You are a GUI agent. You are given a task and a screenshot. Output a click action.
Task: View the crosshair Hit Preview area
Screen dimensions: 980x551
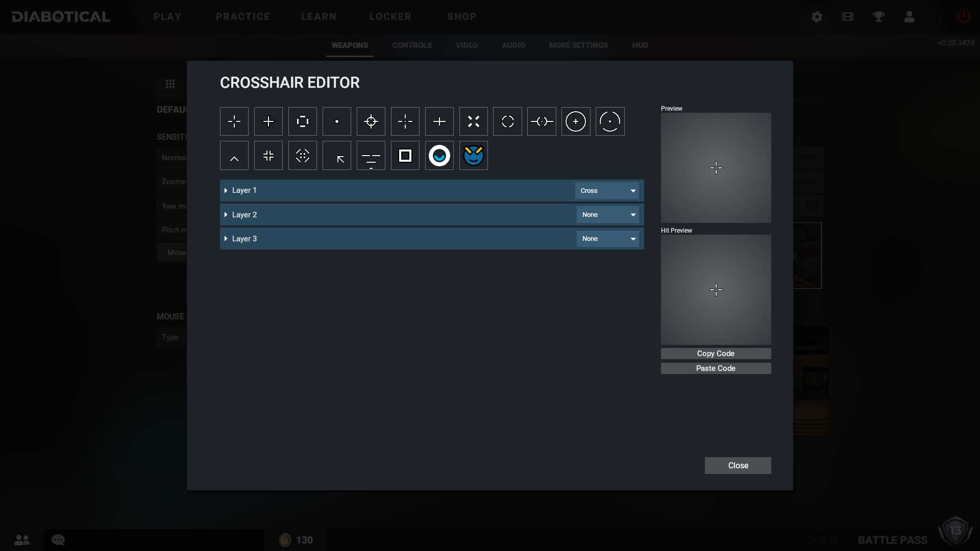pos(716,289)
